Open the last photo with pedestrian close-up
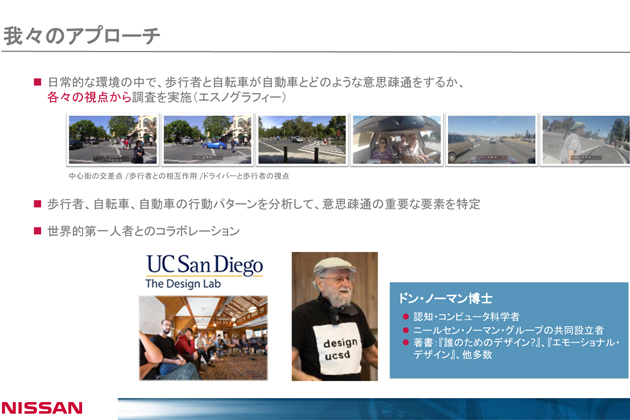Screen dimensions: 630x420 [x=585, y=140]
